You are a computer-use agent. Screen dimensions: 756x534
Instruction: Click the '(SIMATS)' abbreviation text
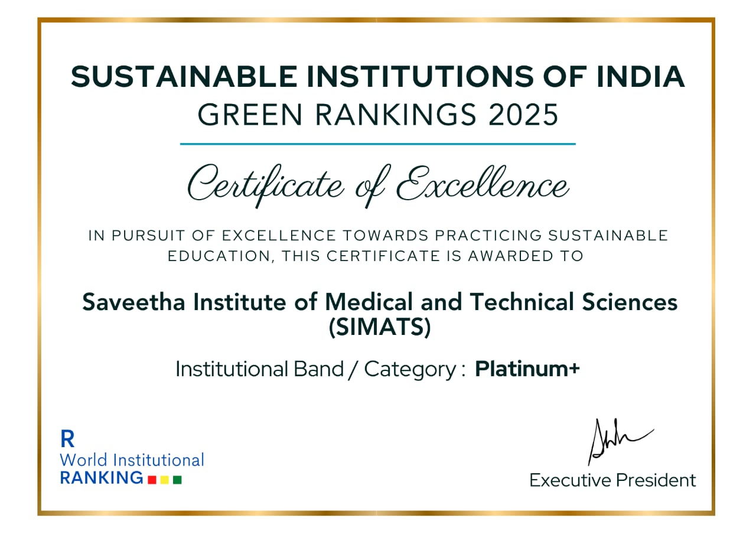379,328
